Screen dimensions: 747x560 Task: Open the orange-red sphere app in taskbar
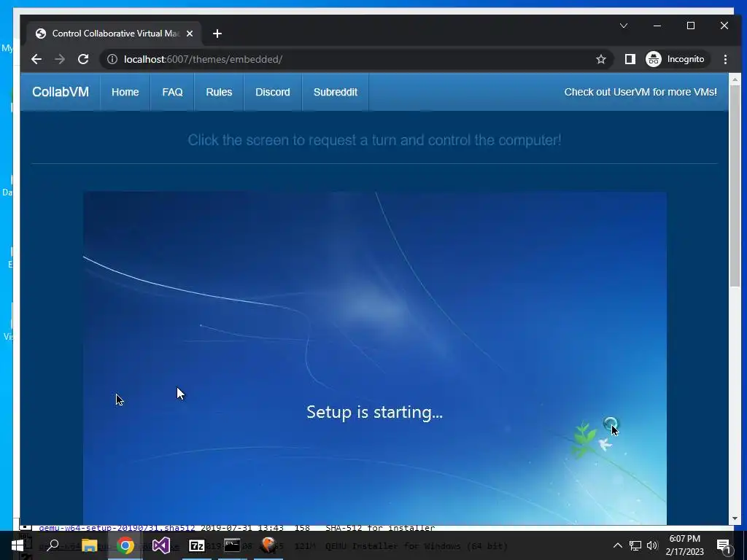tap(268, 545)
